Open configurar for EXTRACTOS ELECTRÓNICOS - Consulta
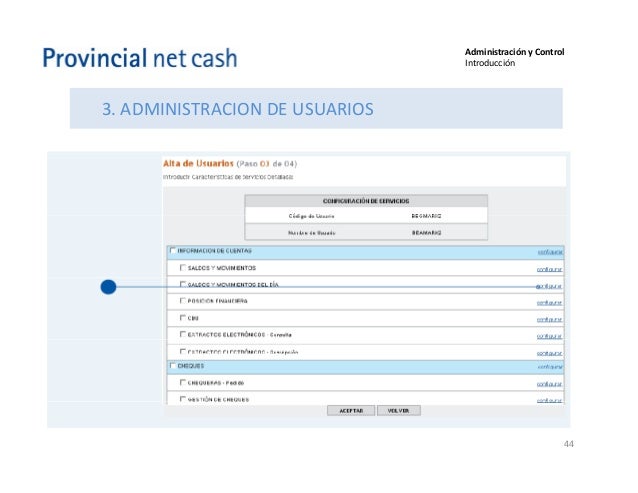This screenshot has width=638, height=493. pyautogui.click(x=549, y=336)
